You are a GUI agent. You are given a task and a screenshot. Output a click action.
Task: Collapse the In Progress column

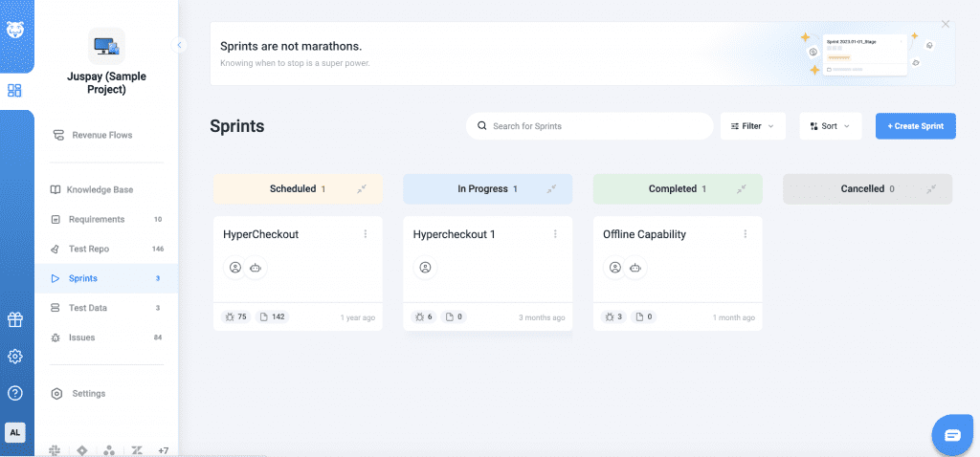(x=551, y=189)
